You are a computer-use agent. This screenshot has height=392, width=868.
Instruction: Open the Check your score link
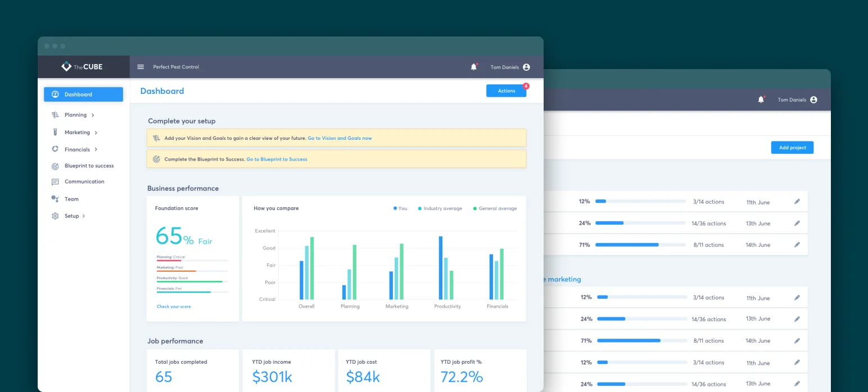[174, 307]
